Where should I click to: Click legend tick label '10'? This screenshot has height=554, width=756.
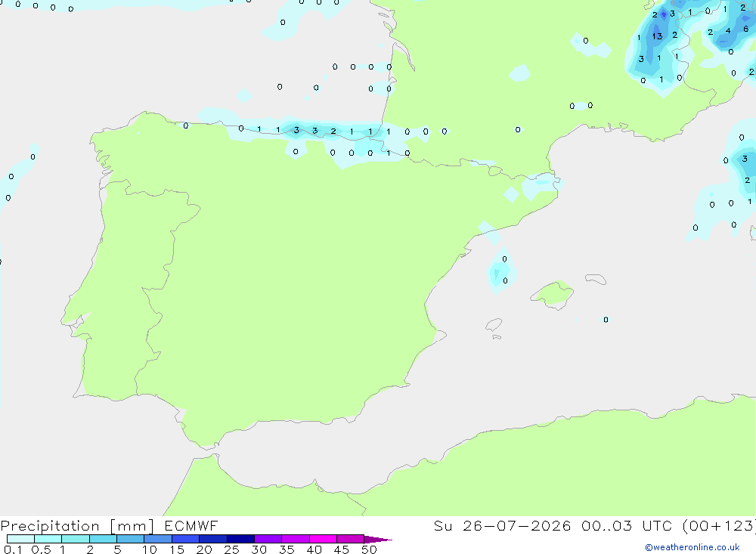coord(149,549)
